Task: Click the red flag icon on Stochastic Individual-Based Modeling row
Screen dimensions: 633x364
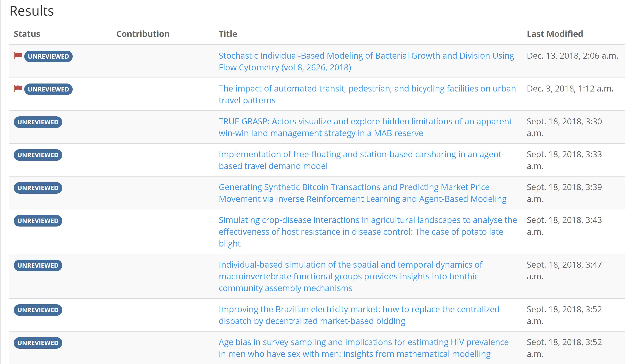Action: (18, 56)
